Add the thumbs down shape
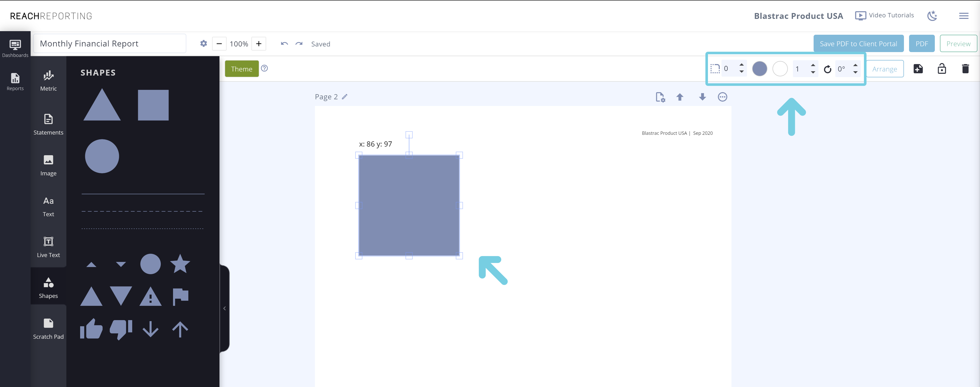This screenshot has width=980, height=387. pos(121,330)
